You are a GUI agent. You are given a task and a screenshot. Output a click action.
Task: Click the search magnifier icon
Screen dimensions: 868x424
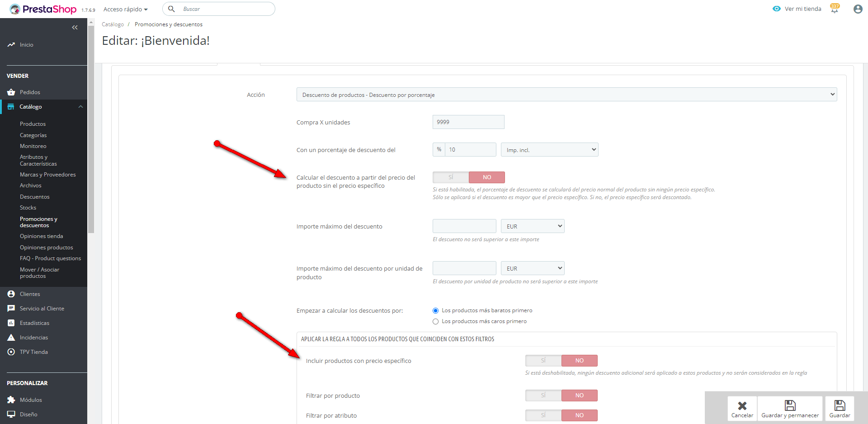click(x=172, y=9)
